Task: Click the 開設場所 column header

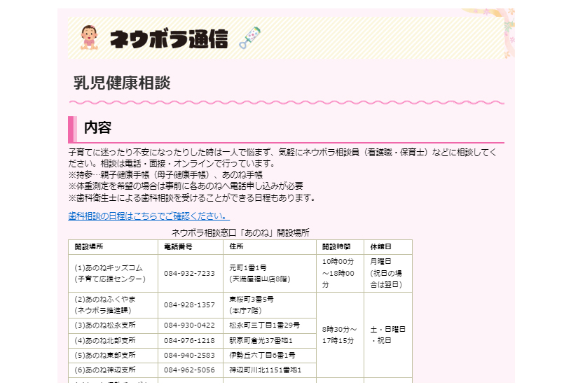Action: pos(89,247)
